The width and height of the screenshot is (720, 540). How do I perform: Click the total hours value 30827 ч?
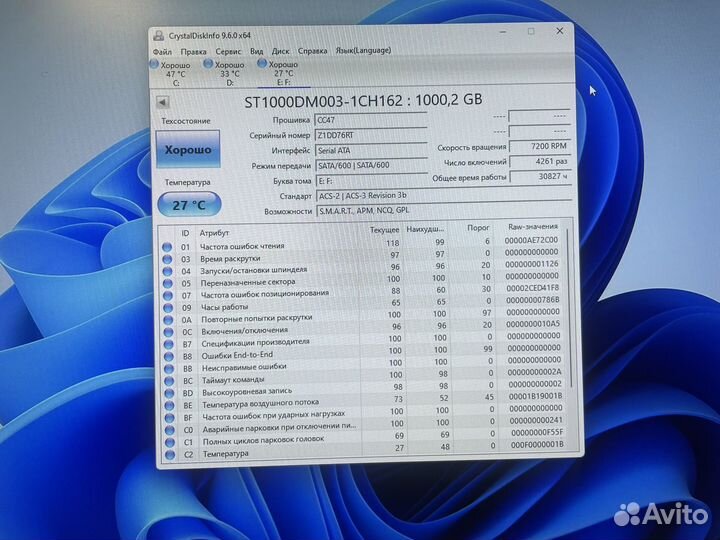[x=540, y=176]
